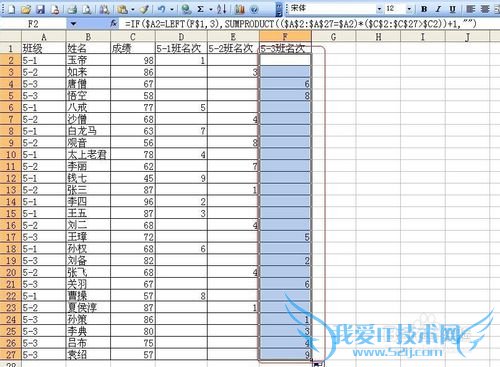Viewport: 500px width, 367px height.
Task: Open the font name dropdown showing 宋体
Action: pyautogui.click(x=379, y=9)
